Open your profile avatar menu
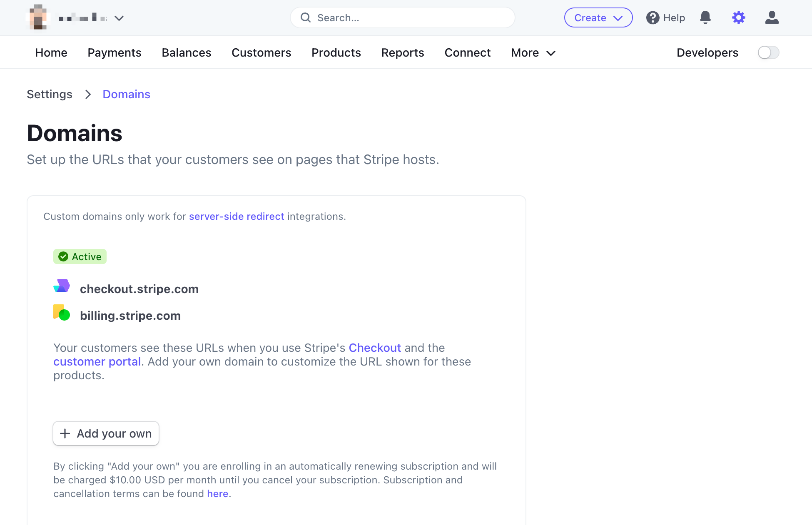The height and width of the screenshot is (525, 812). (772, 17)
